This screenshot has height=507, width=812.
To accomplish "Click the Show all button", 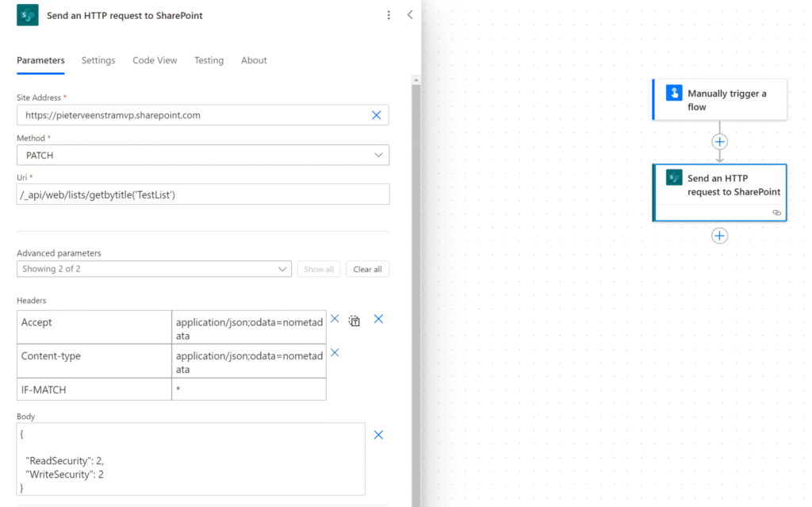I will click(x=319, y=269).
